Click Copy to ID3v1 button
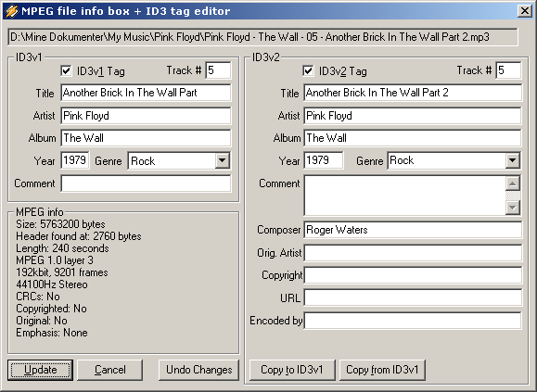The image size is (537, 392). pos(292,370)
